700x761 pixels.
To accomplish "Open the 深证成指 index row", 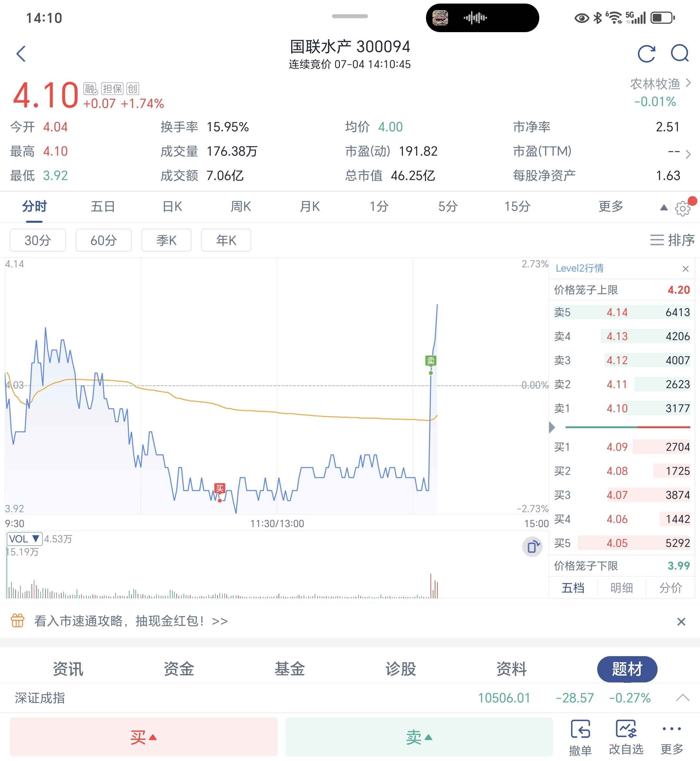I will tap(350, 697).
